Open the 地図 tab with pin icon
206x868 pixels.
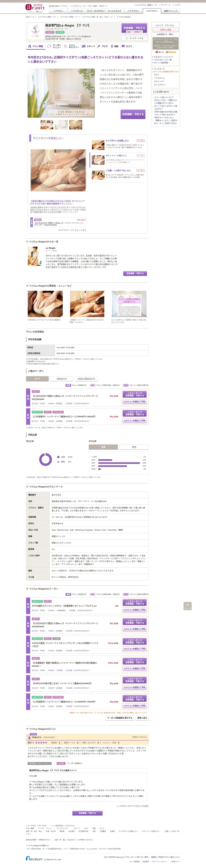[x=114, y=46]
